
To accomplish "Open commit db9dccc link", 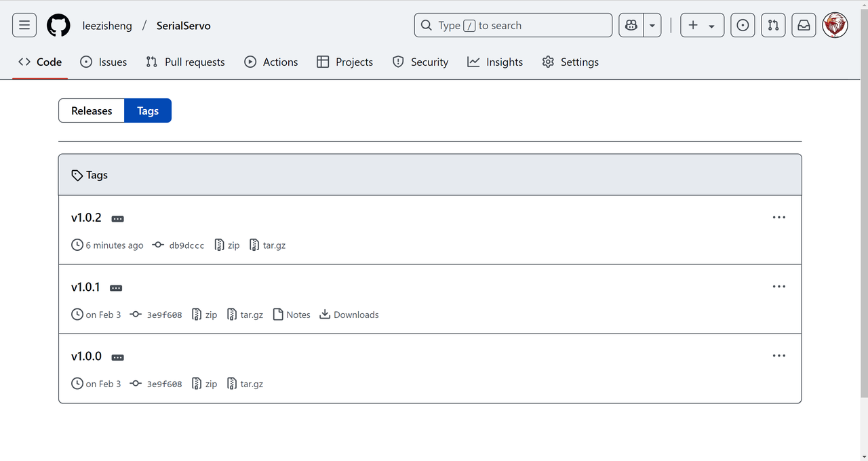I will pos(186,245).
